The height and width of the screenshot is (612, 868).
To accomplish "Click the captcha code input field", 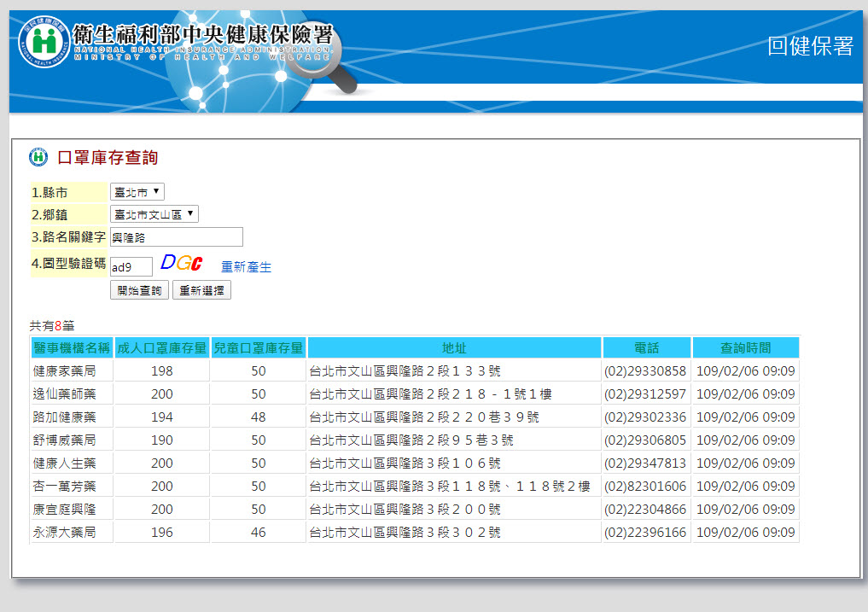I will tap(131, 267).
